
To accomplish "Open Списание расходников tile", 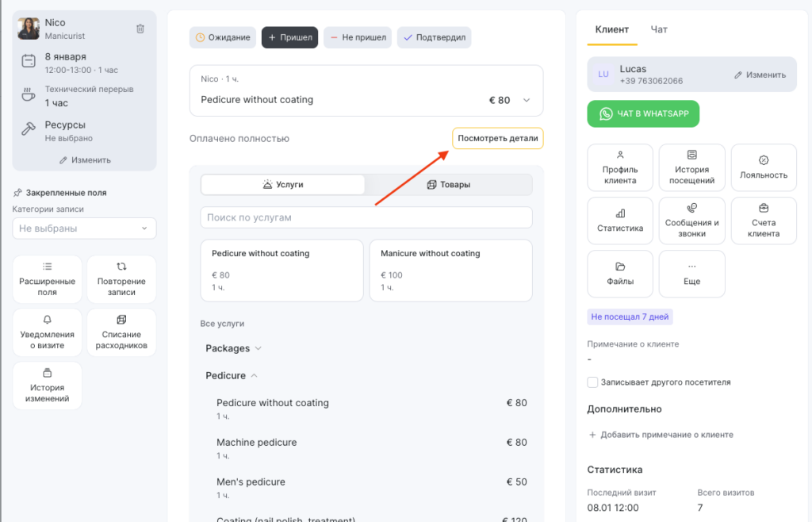I will [121, 332].
